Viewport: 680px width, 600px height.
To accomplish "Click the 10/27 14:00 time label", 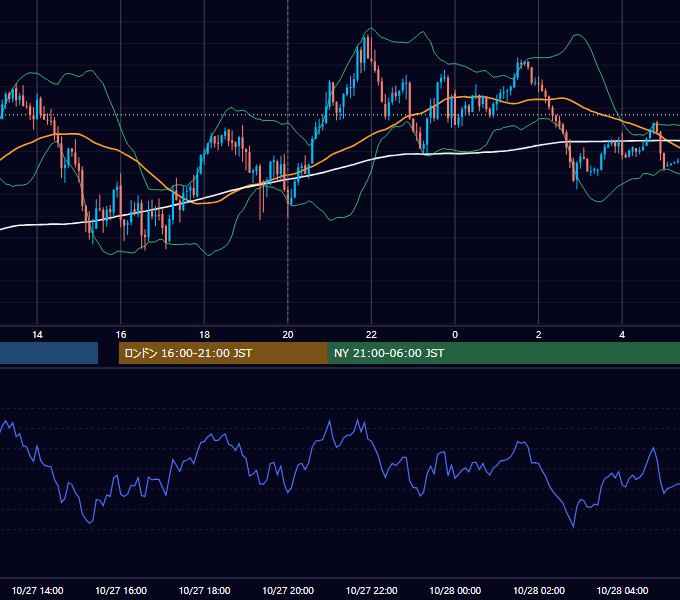I will [37, 590].
